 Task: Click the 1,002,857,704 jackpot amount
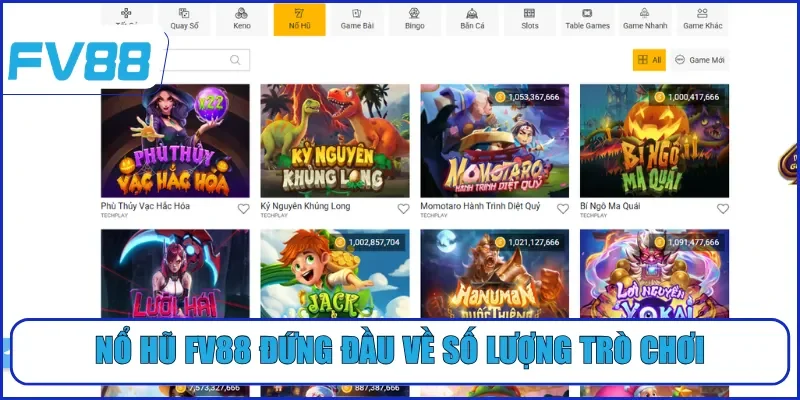coord(374,242)
